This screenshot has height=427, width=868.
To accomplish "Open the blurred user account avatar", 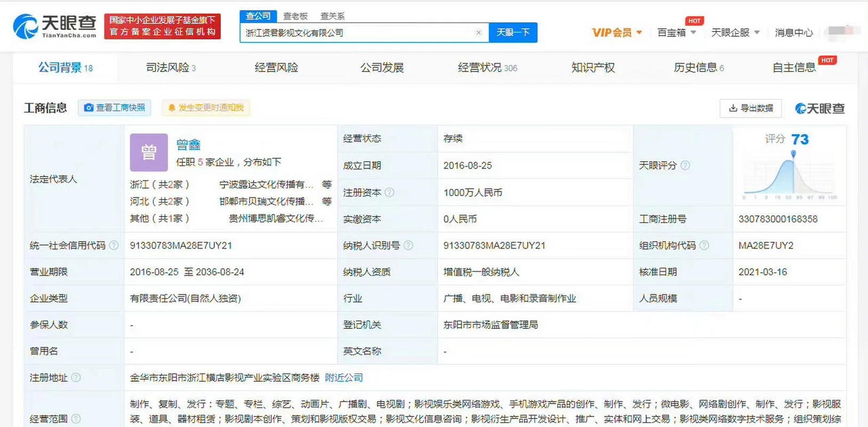I will click(843, 32).
